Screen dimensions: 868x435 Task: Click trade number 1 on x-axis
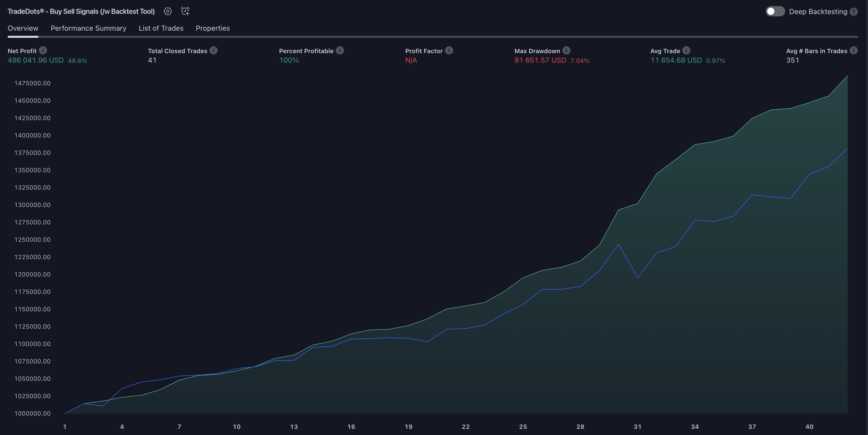pyautogui.click(x=65, y=427)
